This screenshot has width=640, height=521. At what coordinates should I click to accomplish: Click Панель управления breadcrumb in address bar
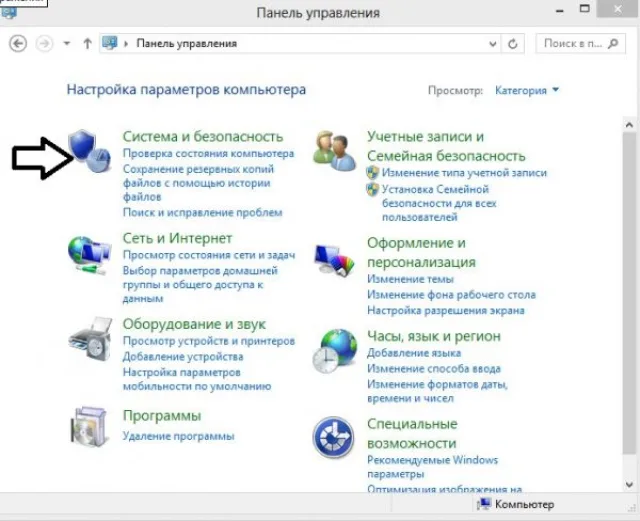click(187, 43)
